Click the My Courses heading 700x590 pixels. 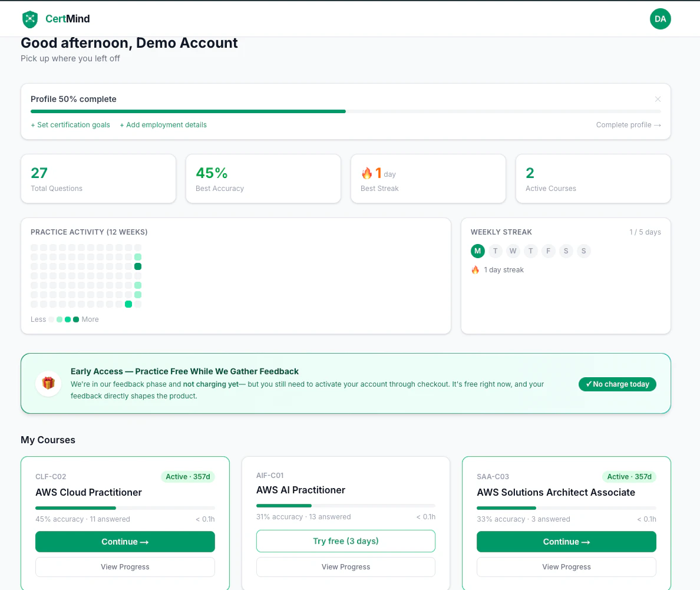pyautogui.click(x=48, y=440)
